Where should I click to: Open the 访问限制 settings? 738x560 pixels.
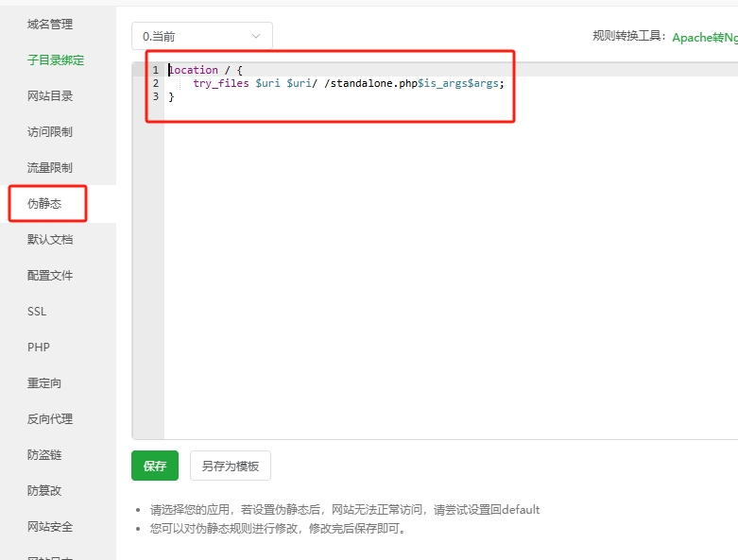[x=50, y=132]
